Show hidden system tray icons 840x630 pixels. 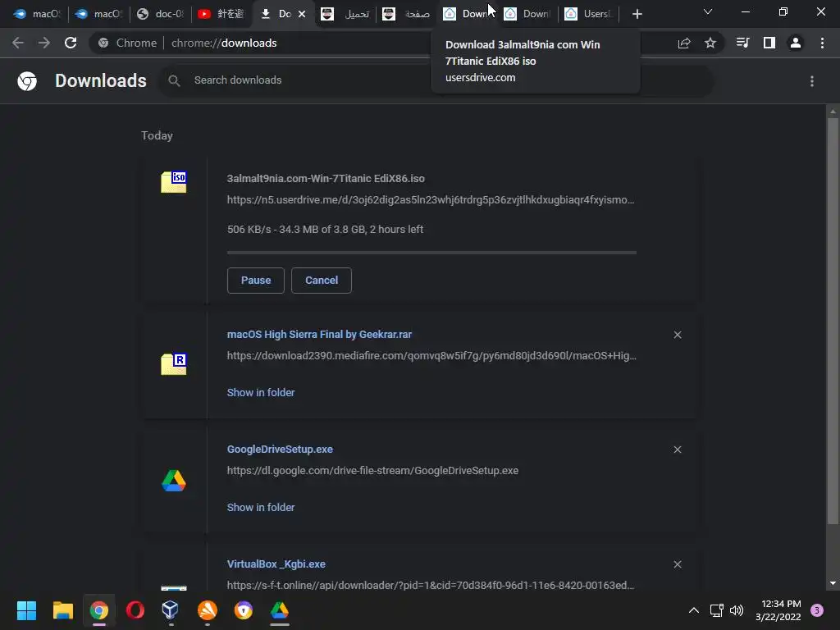(694, 610)
